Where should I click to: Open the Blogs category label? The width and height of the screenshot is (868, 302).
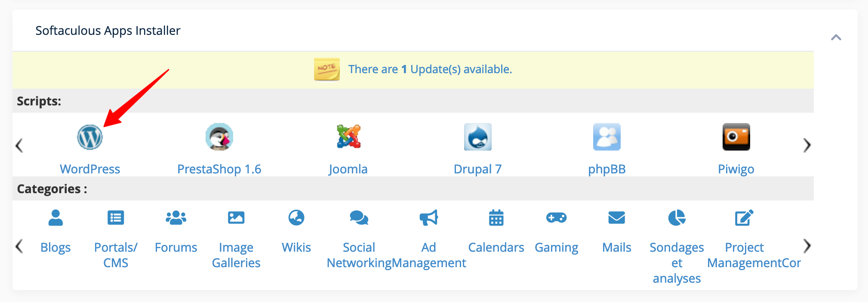(55, 247)
